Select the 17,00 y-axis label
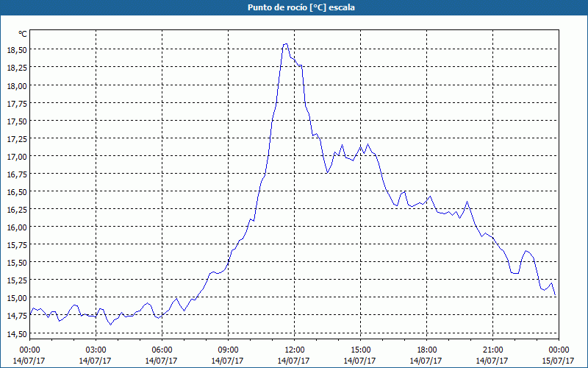This screenshot has height=368, width=588. coord(17,157)
